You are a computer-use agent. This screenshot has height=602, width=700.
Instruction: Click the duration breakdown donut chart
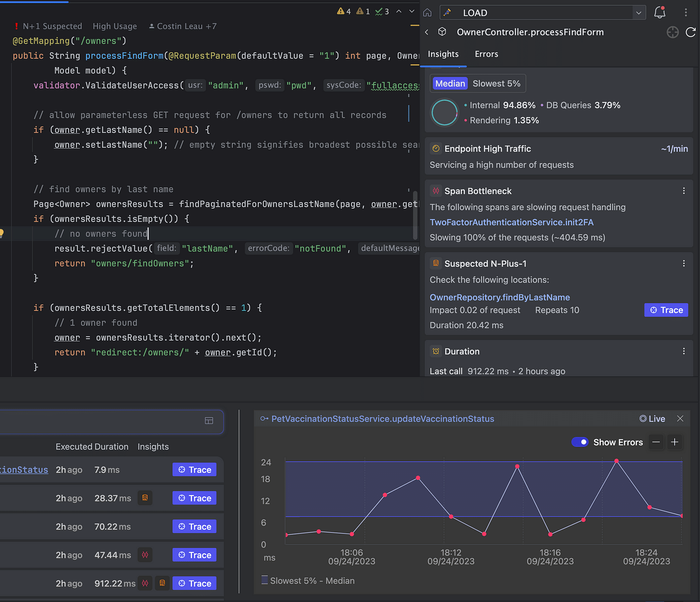(445, 112)
